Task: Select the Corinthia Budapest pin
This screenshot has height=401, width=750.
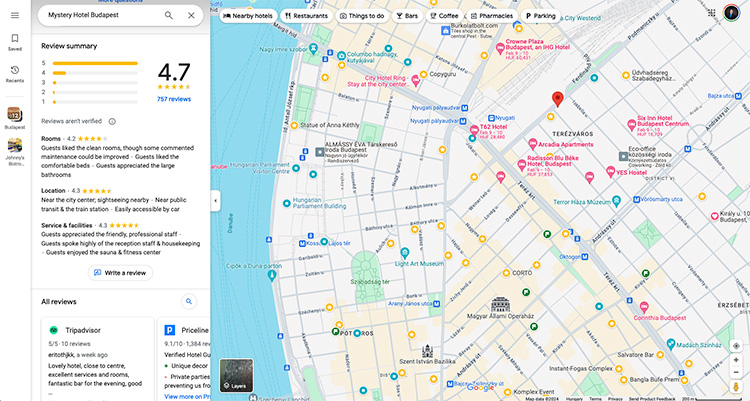Action: (x=644, y=306)
